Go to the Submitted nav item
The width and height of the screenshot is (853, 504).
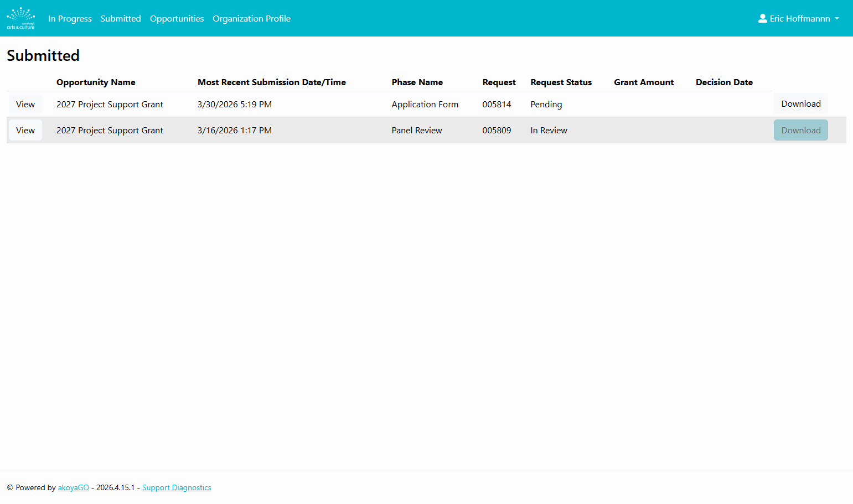pyautogui.click(x=121, y=18)
